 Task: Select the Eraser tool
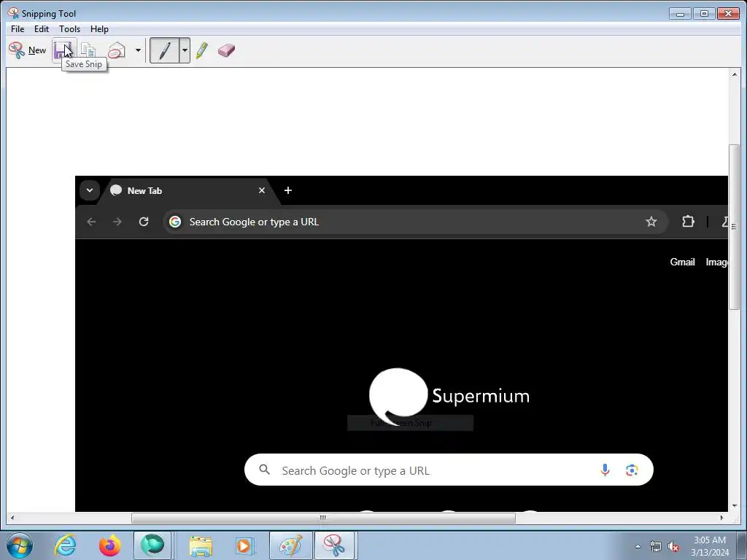[x=226, y=50]
